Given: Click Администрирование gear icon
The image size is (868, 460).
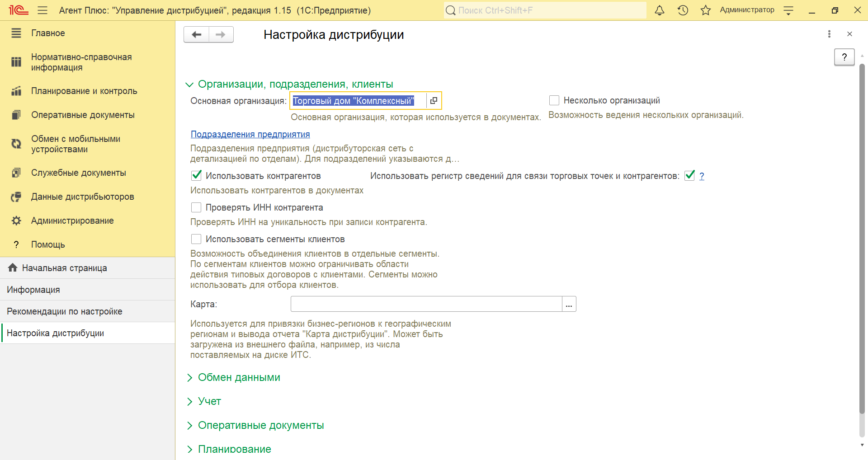Looking at the screenshot, I should tap(16, 221).
